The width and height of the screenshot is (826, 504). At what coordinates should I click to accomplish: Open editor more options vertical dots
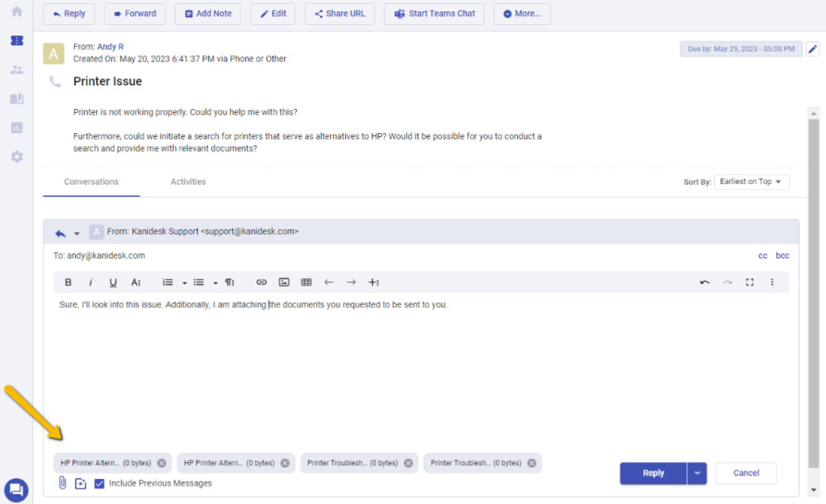pyautogui.click(x=772, y=282)
